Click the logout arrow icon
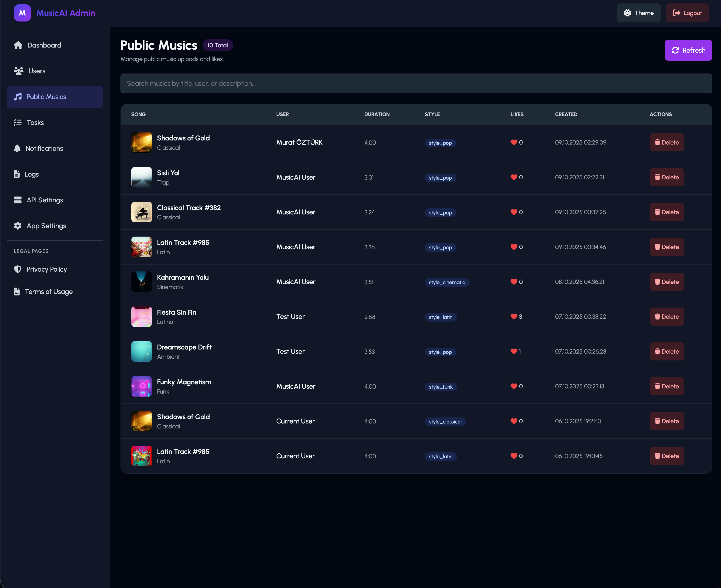This screenshot has width=721, height=588. point(676,13)
